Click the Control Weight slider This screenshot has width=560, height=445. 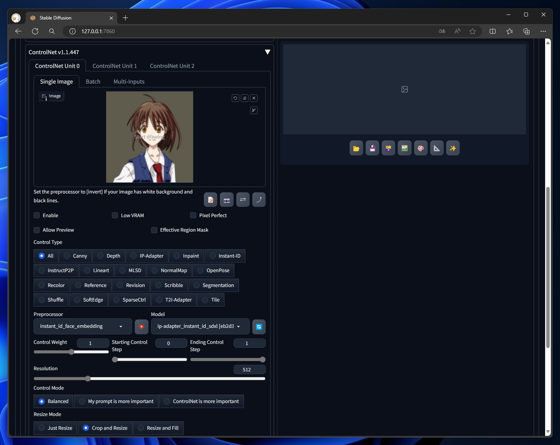[71, 352]
